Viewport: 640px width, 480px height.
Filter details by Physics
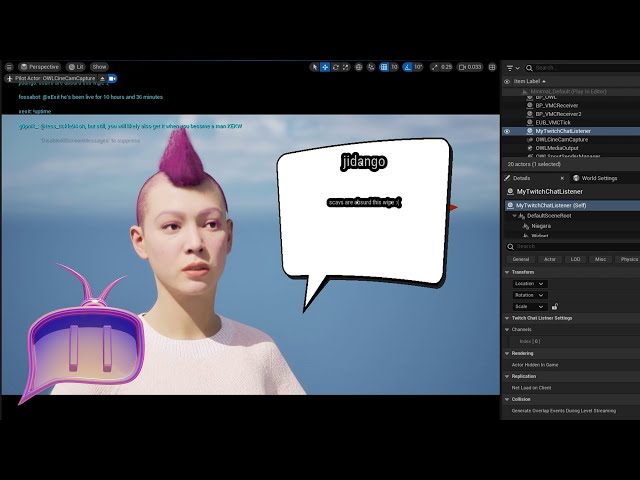tap(629, 260)
